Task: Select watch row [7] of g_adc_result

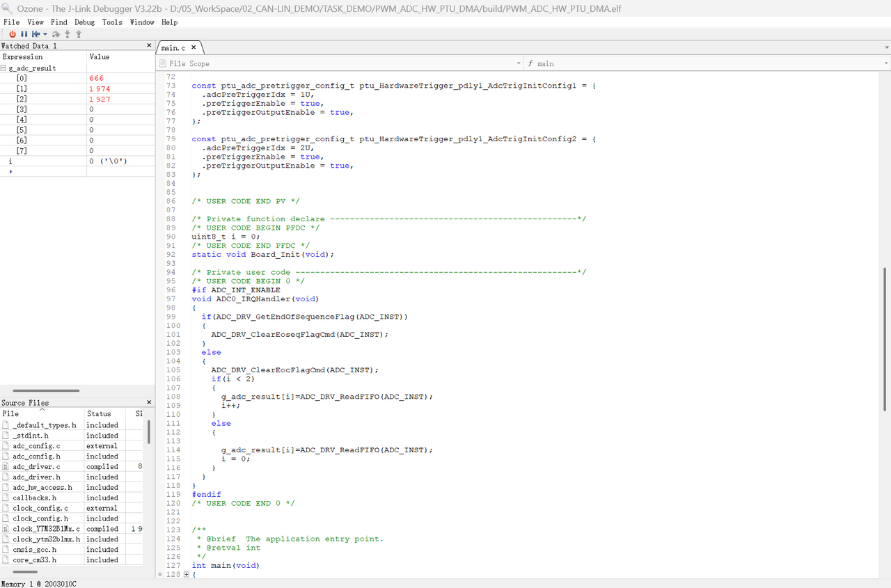Action: (77, 151)
